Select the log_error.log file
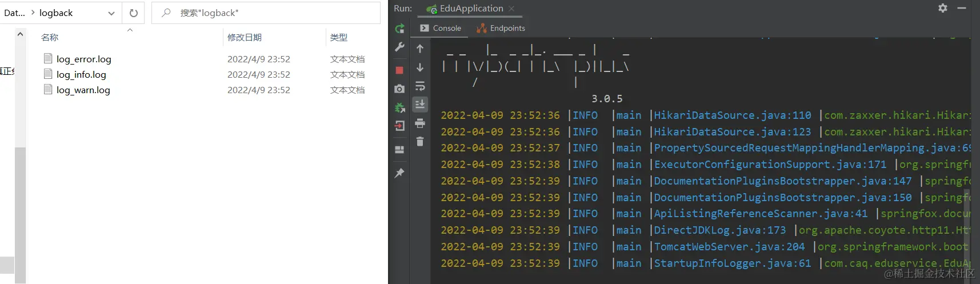 tap(84, 59)
